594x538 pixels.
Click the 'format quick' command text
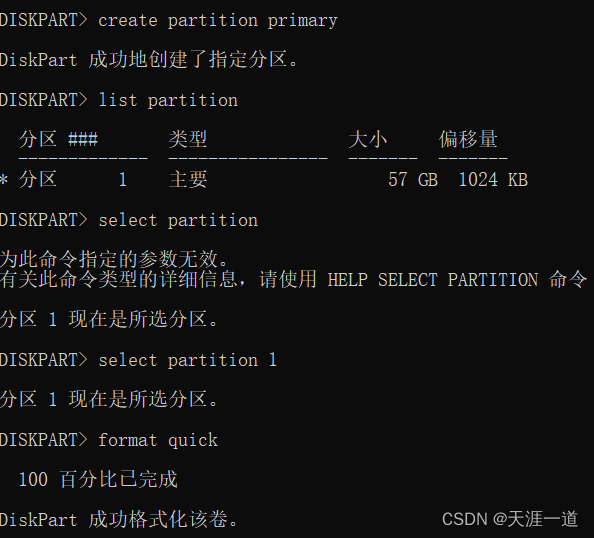(158, 440)
